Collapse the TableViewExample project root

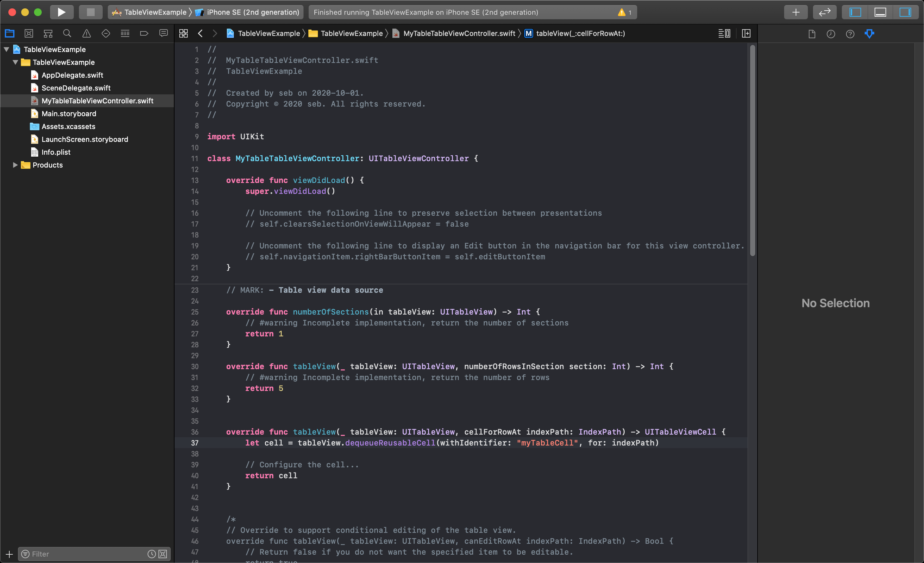(x=6, y=49)
